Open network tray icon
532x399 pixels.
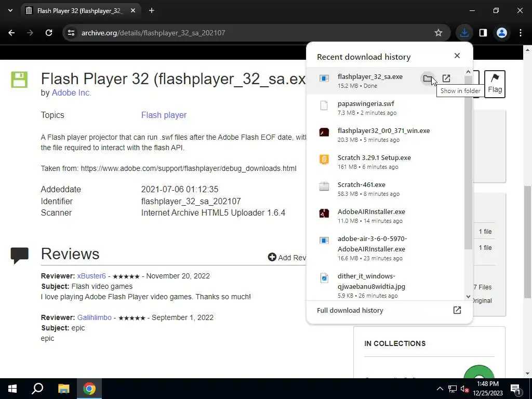pyautogui.click(x=453, y=389)
